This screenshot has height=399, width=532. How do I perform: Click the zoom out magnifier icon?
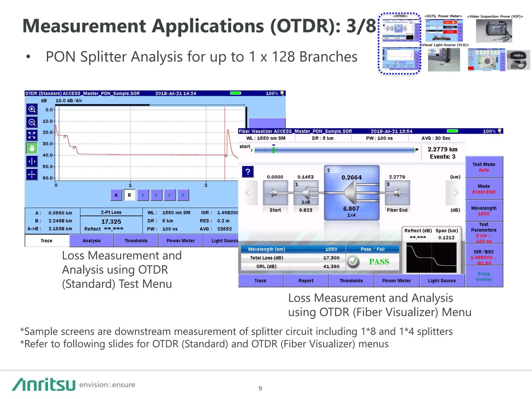pos(32,122)
